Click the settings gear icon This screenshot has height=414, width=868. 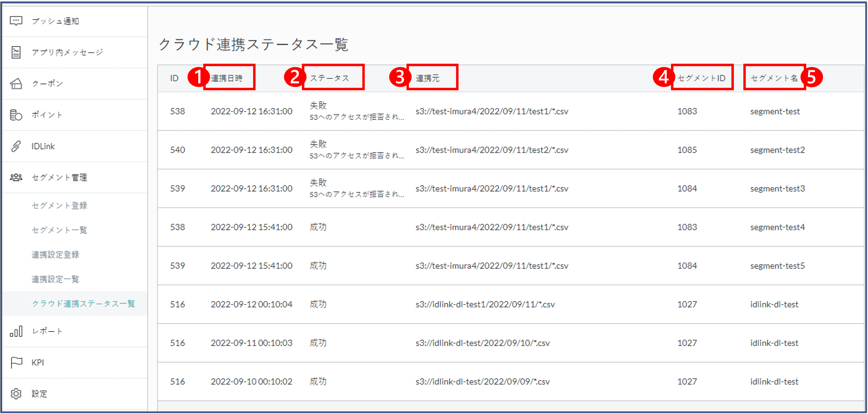[16, 393]
